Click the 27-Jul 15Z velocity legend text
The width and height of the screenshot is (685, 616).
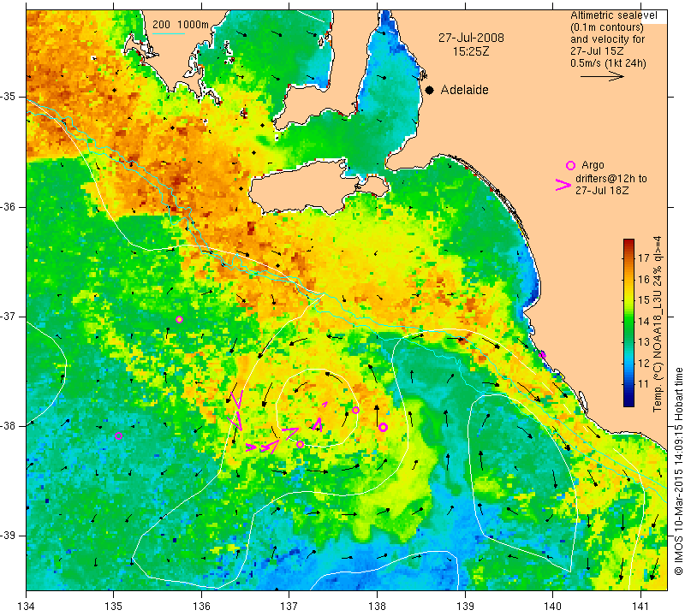597,51
